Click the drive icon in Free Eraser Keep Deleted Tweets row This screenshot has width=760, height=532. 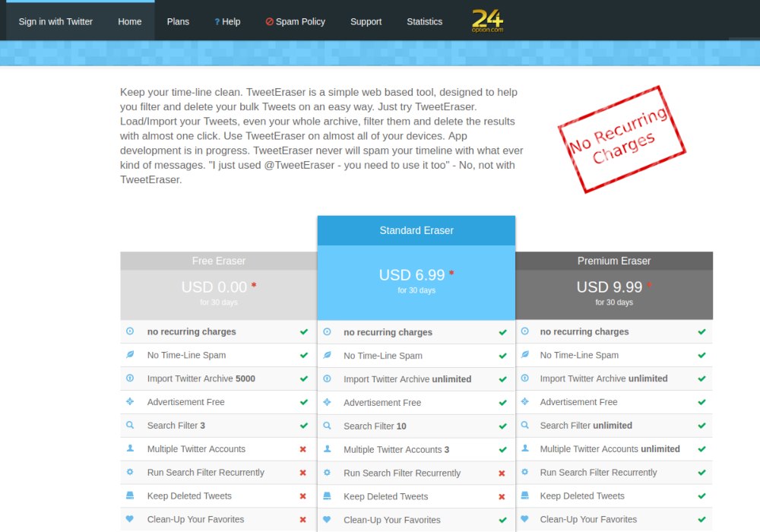pyautogui.click(x=130, y=496)
